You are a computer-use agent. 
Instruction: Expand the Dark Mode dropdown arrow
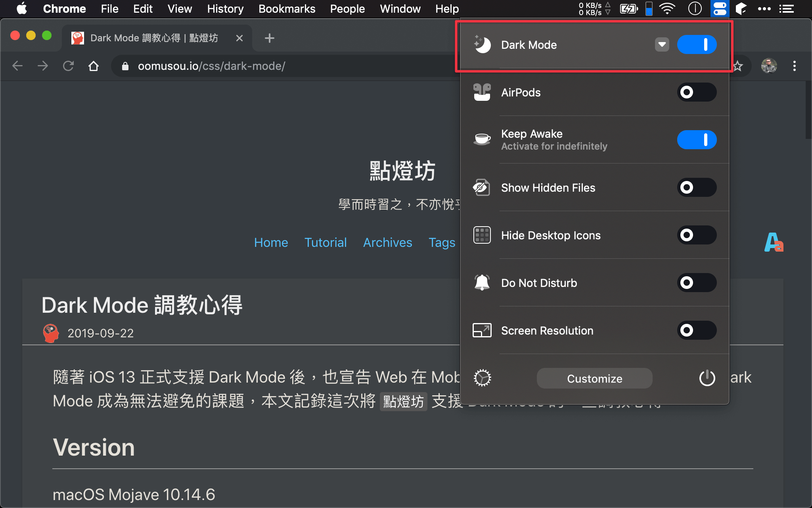[x=662, y=44]
